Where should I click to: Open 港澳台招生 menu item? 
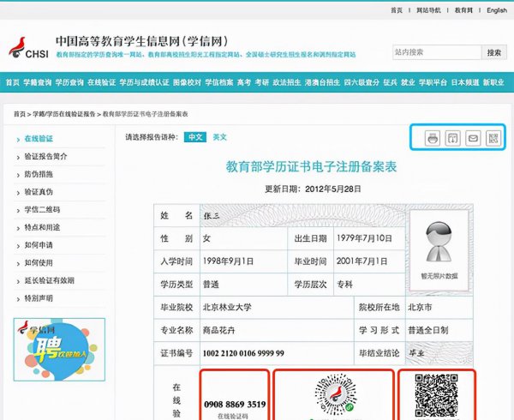tap(322, 82)
